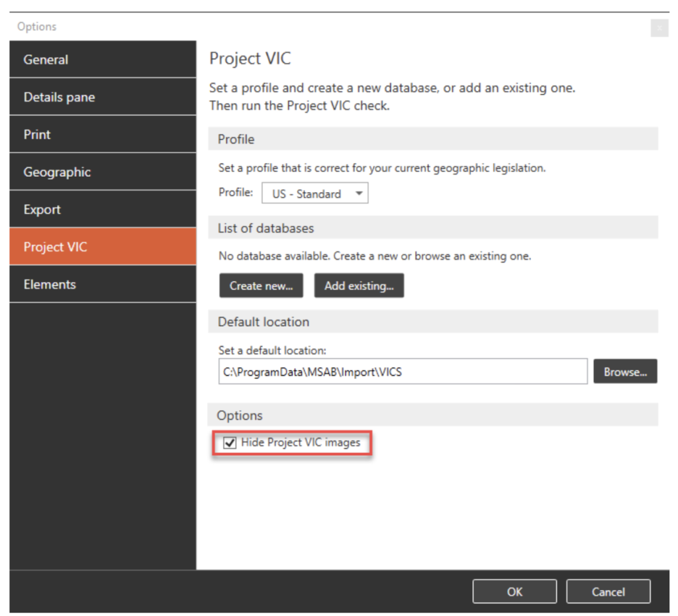Click the 'List of databases' section header

click(433, 228)
